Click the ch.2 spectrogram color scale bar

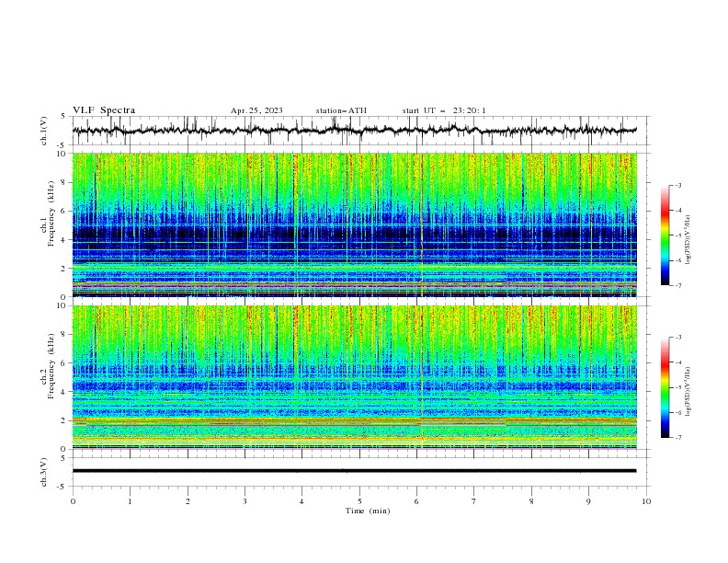pyautogui.click(x=665, y=387)
